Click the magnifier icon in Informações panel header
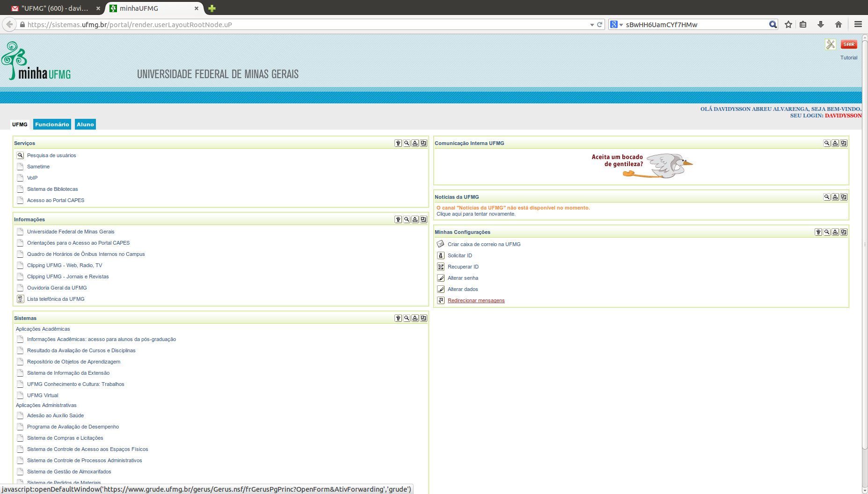This screenshot has height=494, width=868. click(x=407, y=219)
